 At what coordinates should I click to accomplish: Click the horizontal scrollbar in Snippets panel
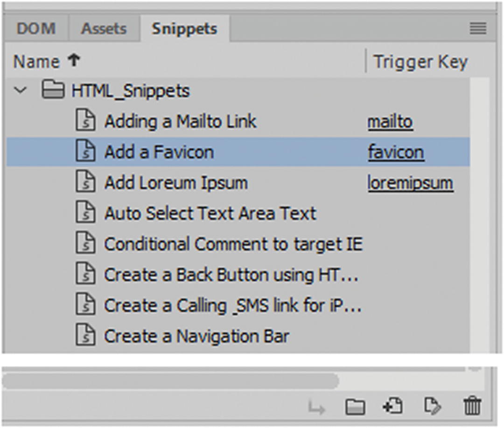(x=170, y=381)
